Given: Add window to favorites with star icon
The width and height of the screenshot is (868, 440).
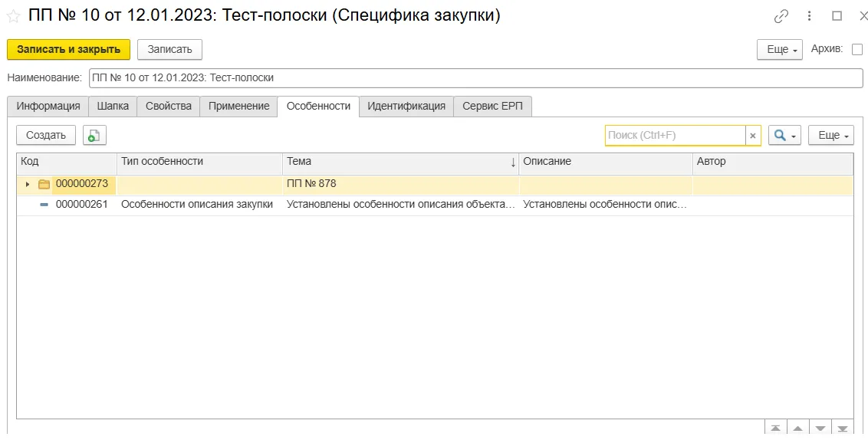Looking at the screenshot, I should coord(13,17).
